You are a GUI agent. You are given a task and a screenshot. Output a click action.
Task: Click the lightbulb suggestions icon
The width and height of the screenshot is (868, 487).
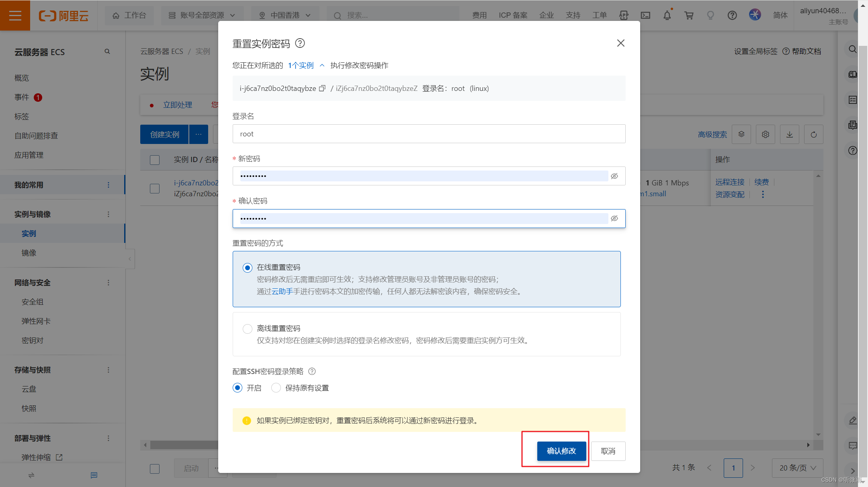[710, 15]
